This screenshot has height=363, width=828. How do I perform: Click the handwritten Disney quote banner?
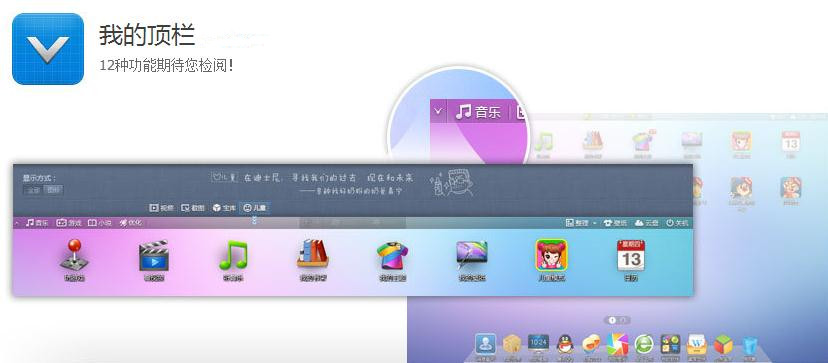[x=313, y=183]
